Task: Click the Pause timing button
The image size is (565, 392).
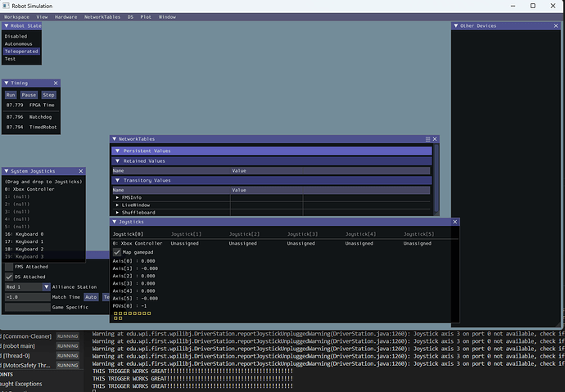Action: pos(29,95)
